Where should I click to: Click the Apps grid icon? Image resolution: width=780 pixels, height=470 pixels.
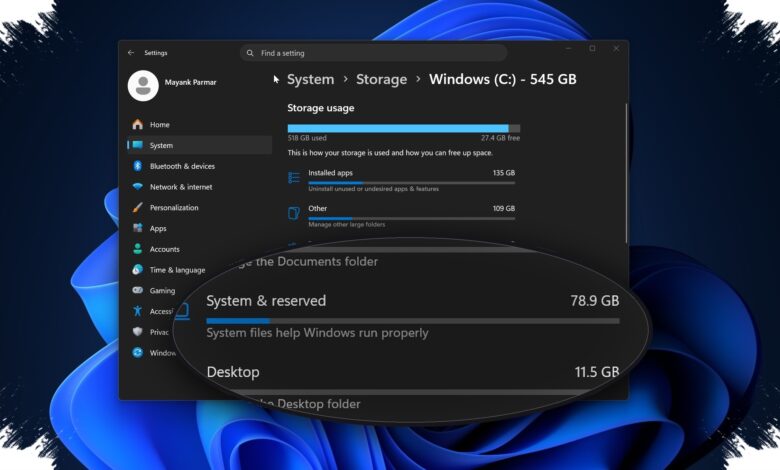click(x=138, y=228)
